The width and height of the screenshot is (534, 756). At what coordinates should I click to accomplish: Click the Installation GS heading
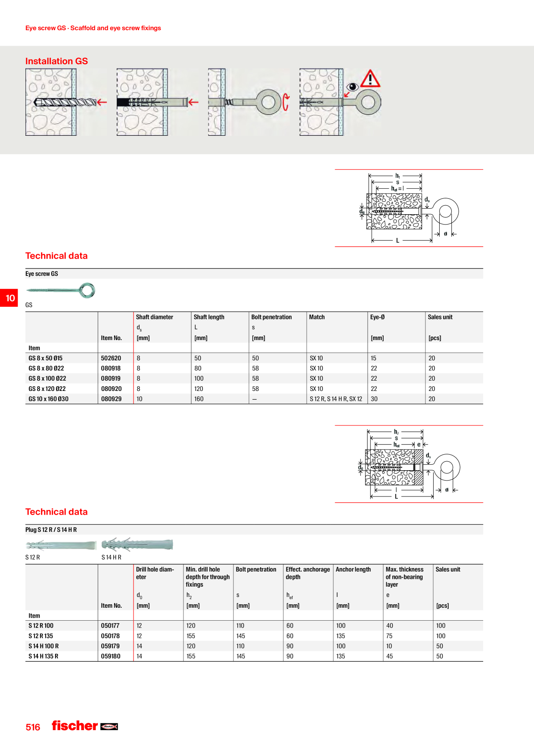point(56,61)
